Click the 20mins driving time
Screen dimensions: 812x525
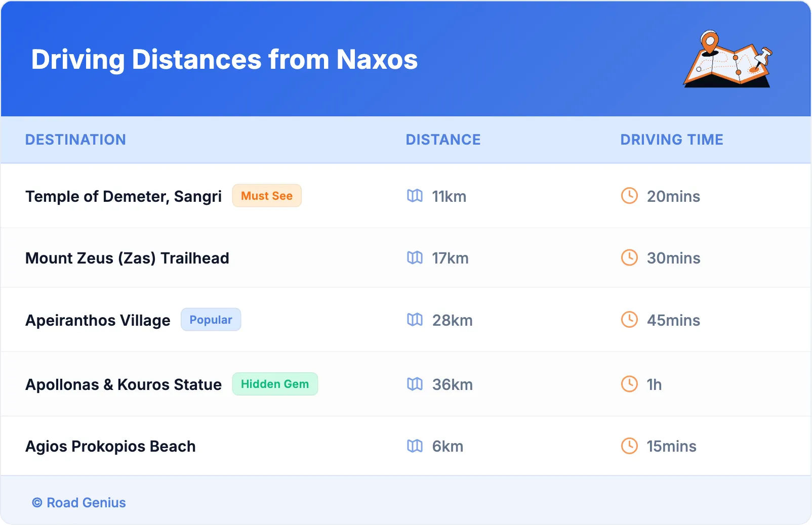(x=673, y=196)
